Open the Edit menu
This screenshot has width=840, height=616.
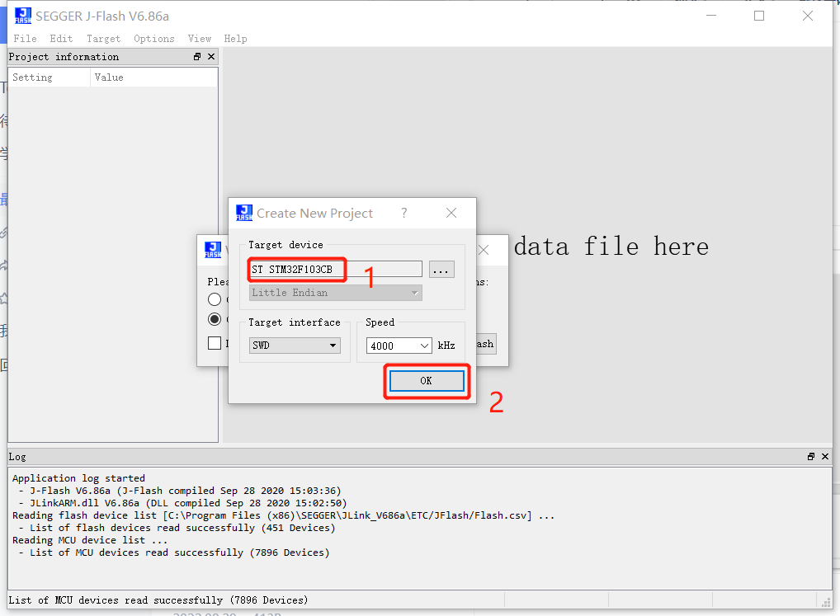[61, 39]
